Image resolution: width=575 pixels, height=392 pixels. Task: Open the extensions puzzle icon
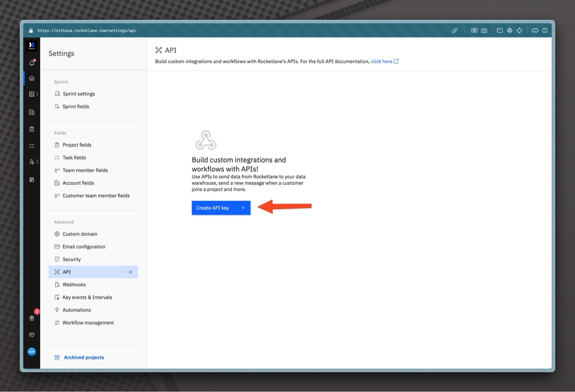click(x=535, y=30)
